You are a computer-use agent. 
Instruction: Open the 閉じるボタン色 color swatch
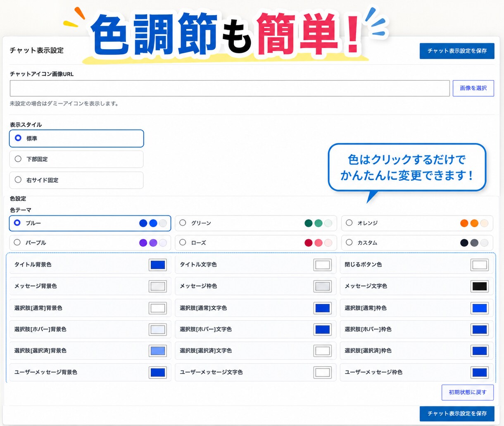point(480,265)
